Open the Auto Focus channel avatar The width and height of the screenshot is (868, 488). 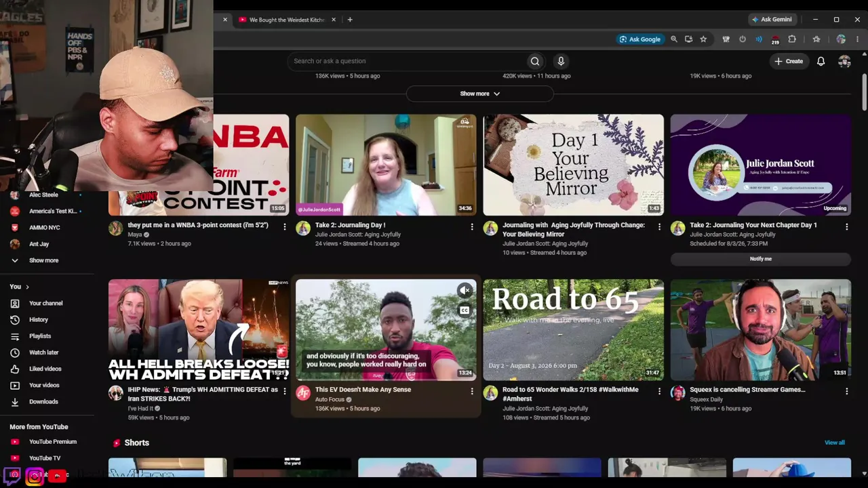[303, 393]
